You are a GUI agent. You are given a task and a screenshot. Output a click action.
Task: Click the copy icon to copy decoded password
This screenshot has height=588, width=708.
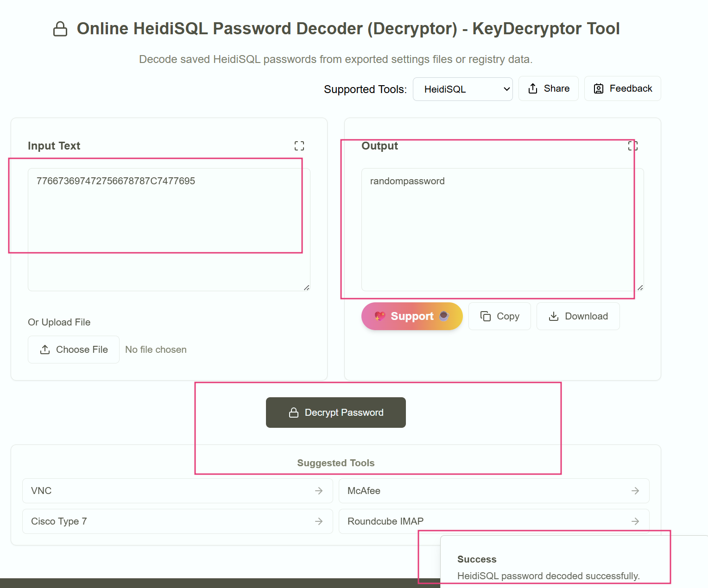[486, 316]
